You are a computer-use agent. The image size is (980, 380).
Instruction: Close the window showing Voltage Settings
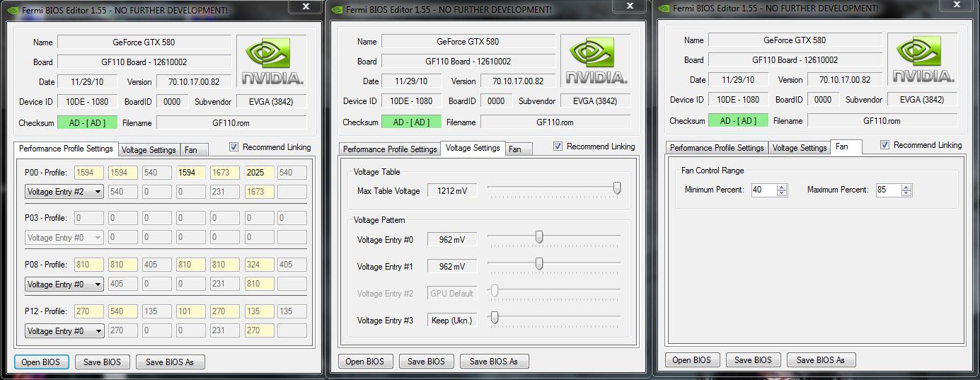click(x=630, y=6)
